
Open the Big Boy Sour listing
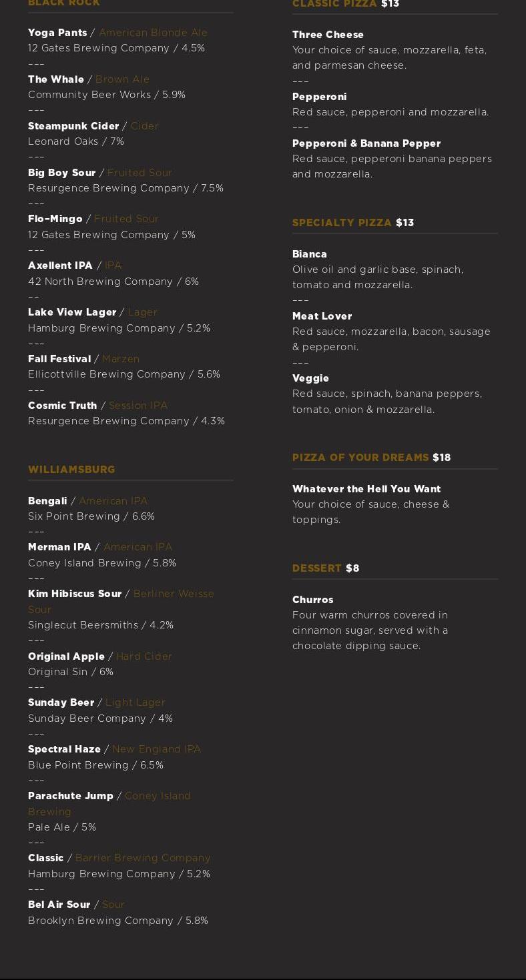[62, 173]
